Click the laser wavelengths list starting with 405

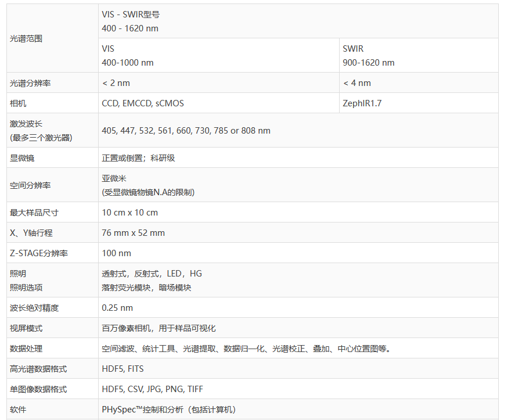[186, 131]
